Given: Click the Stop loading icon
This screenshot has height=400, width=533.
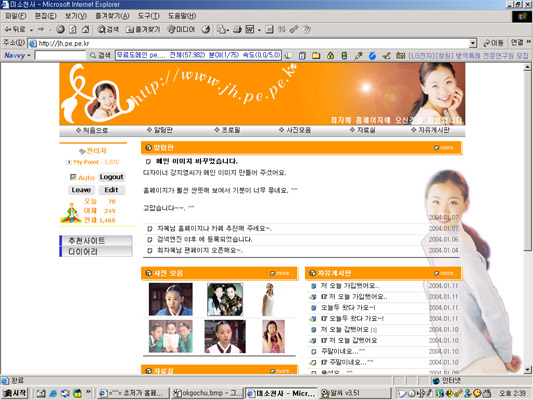Looking at the screenshot, I should [60, 30].
